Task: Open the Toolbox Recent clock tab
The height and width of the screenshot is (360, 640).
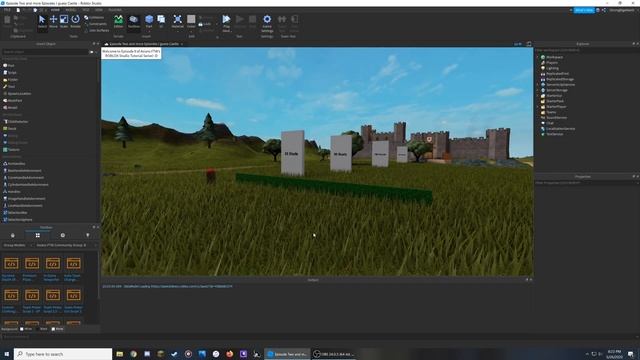Action: pyautogui.click(x=62, y=236)
